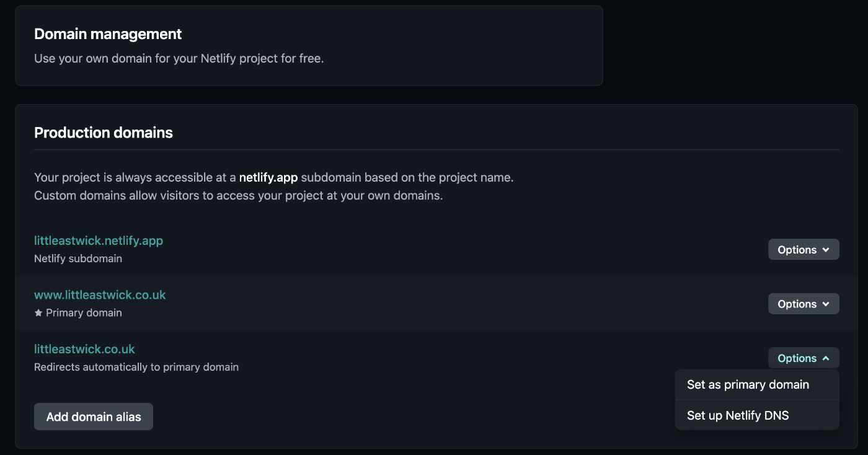Viewport: 868px width, 455px height.
Task: Click the Production domains heading
Action: [x=104, y=133]
